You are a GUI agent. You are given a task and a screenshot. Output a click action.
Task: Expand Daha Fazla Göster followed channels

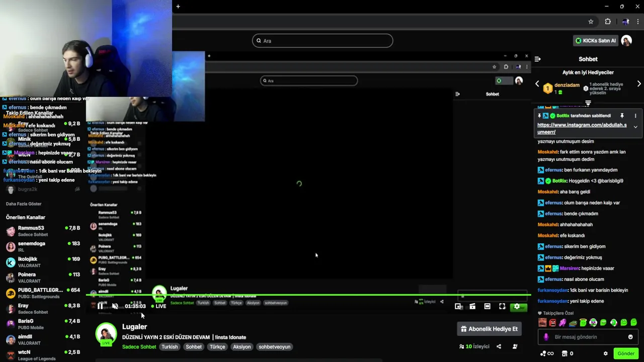click(24, 204)
